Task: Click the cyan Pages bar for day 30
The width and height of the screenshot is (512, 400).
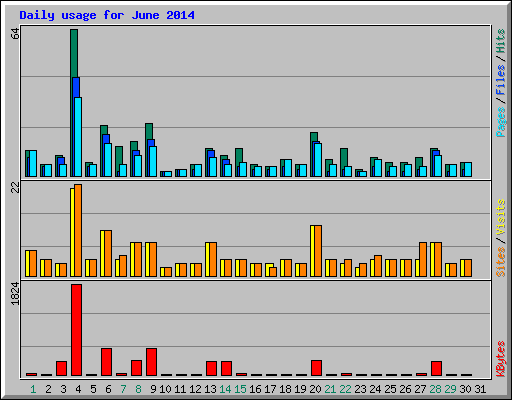Action: [x=468, y=169]
